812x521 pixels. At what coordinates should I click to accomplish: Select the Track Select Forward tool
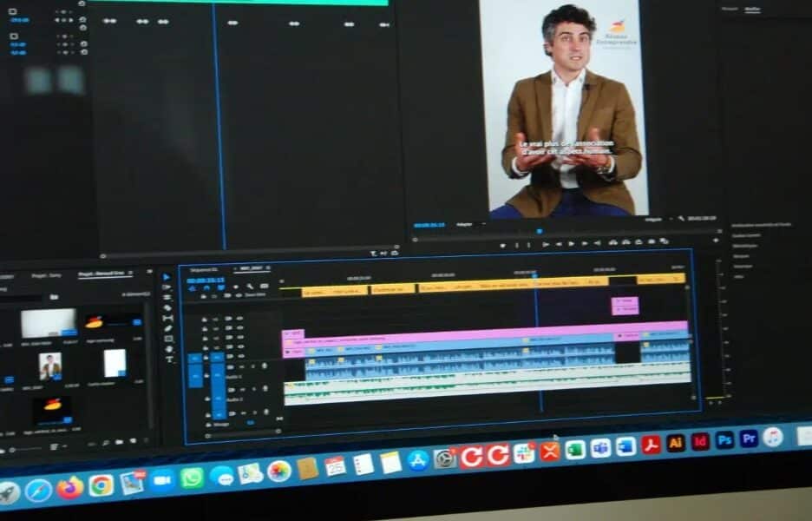point(167,287)
